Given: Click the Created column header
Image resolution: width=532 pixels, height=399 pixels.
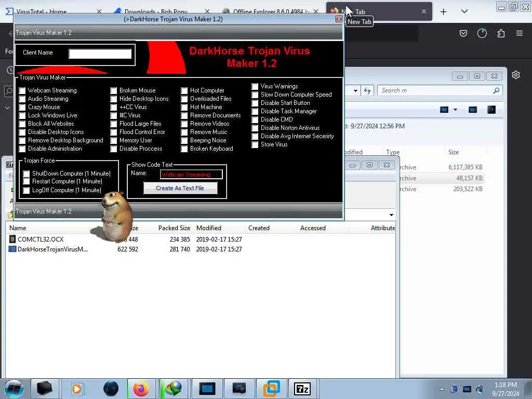Looking at the screenshot, I should pyautogui.click(x=259, y=228).
